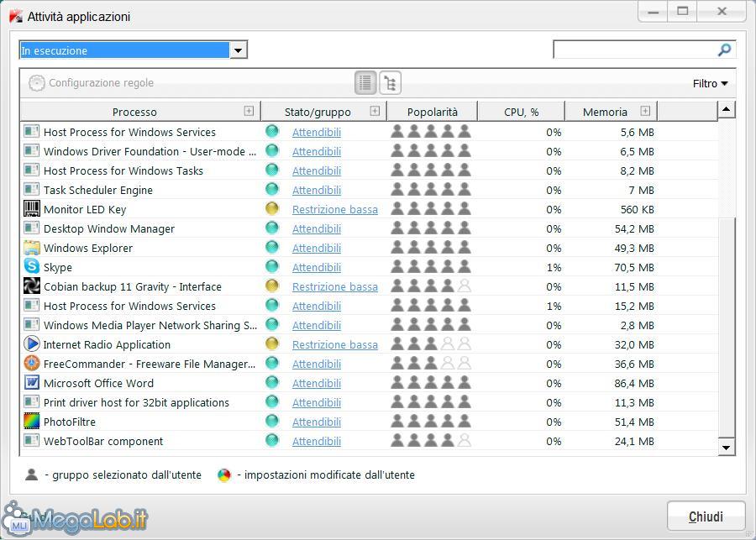Click the Internet Radio Application icon
This screenshot has width=756, height=540.
point(32,344)
